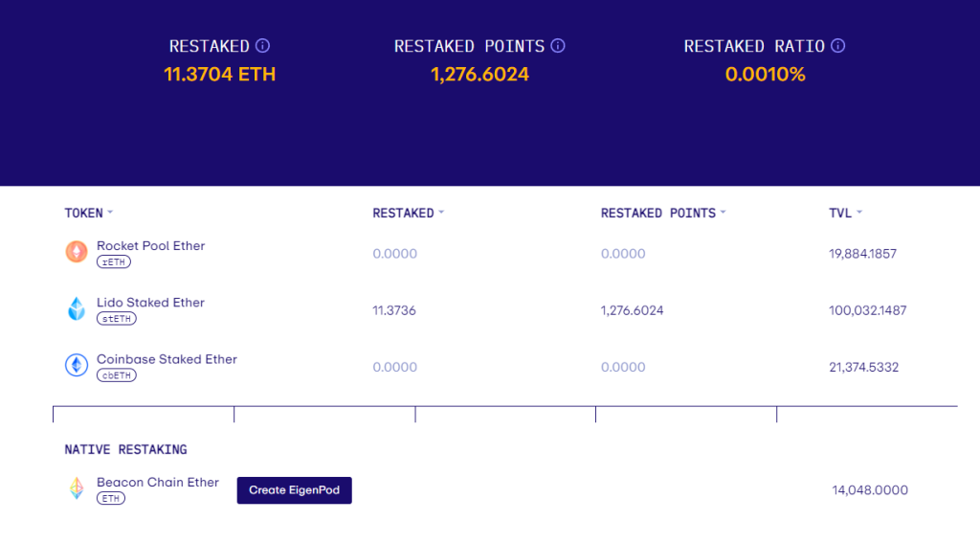
Task: Click the Rocket Pool Ether token icon
Action: click(76, 253)
